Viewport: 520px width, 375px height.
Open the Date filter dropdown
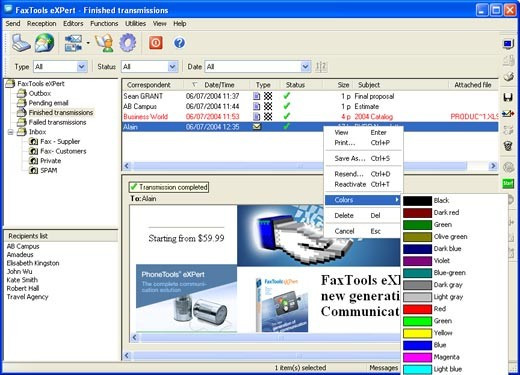(x=305, y=67)
